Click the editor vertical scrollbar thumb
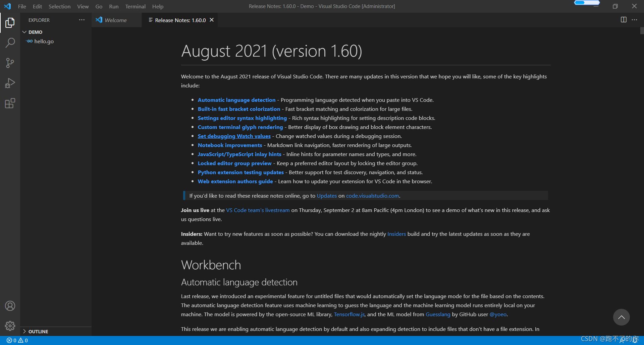The image size is (644, 345). [642, 30]
